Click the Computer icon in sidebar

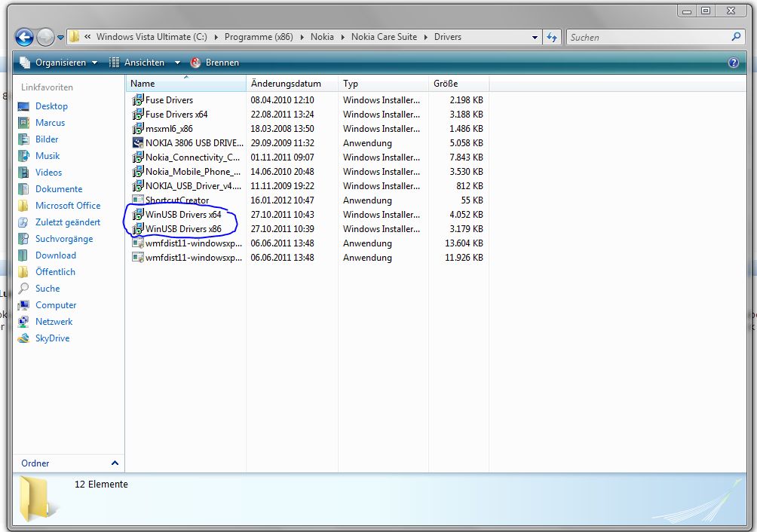click(x=23, y=305)
